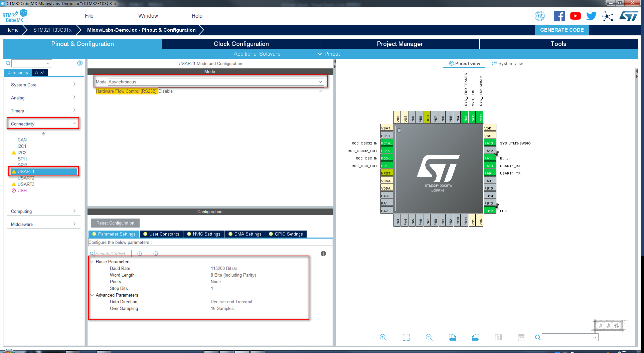The width and height of the screenshot is (644, 353).
Task: Zoom out of the chip pinout
Action: tap(429, 337)
